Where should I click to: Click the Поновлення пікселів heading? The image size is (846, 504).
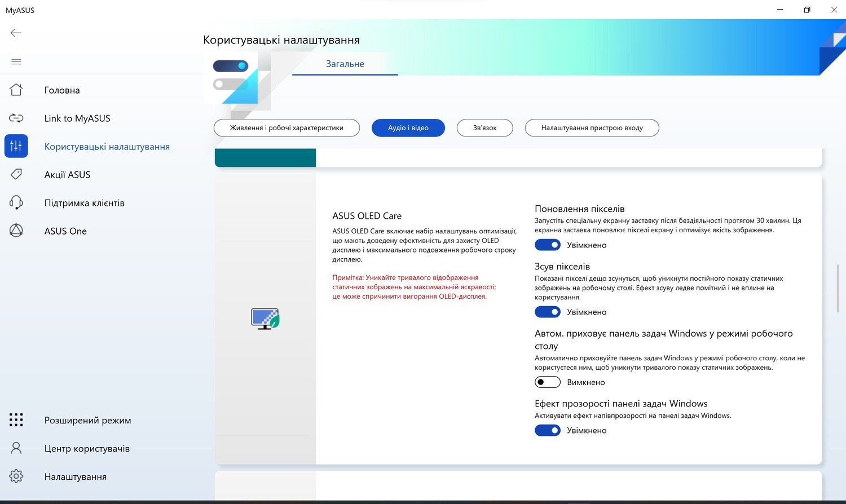(x=580, y=209)
